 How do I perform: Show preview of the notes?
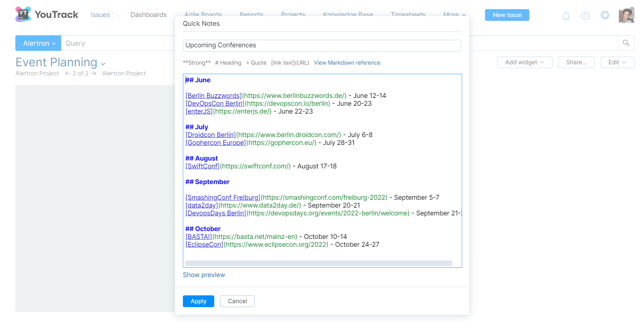point(204,274)
